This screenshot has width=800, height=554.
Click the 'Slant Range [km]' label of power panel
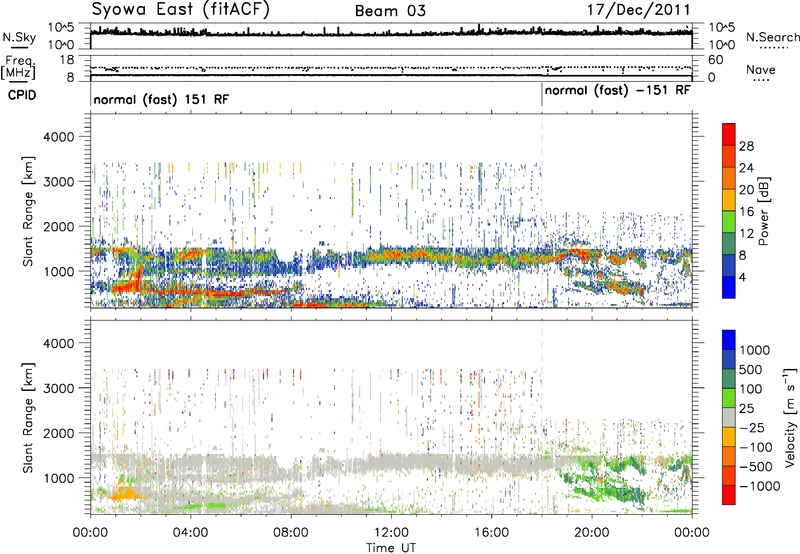pos(28,211)
